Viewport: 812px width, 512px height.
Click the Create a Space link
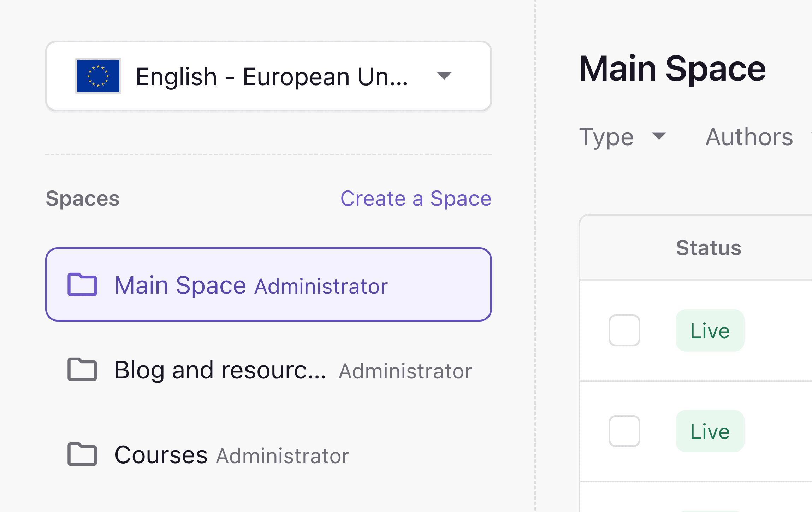click(x=415, y=199)
